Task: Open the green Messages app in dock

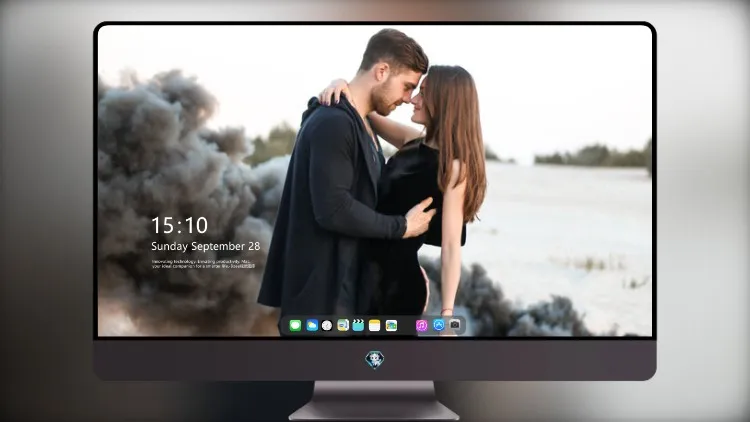Action: (295, 325)
